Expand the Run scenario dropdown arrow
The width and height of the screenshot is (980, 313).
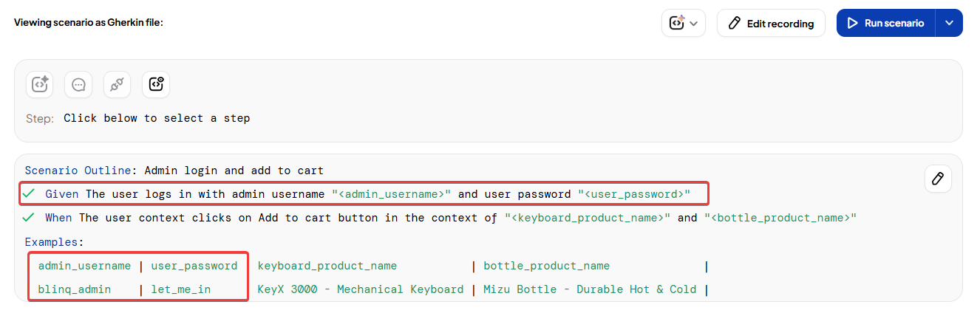click(949, 23)
